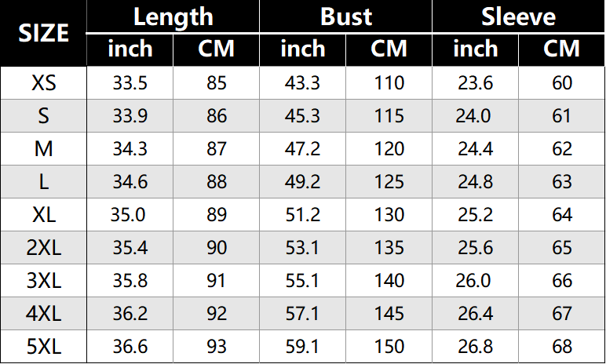Image resolution: width=606 pixels, height=364 pixels.
Task: Click the inch subheader under Length
Action: pyautogui.click(x=130, y=49)
